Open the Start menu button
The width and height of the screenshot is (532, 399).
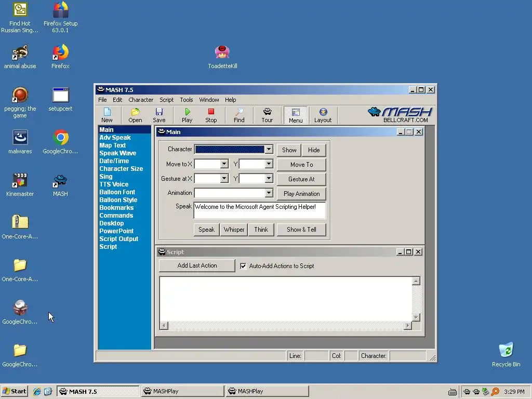coord(14,391)
